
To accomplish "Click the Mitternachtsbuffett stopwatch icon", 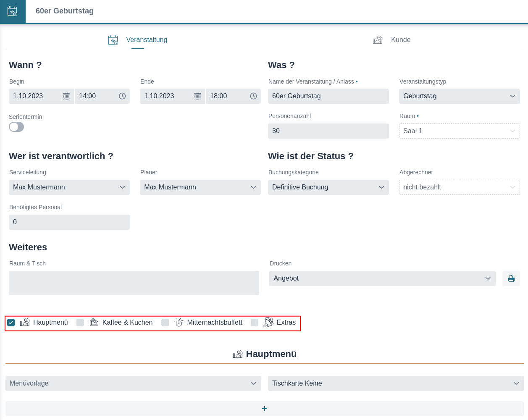I will (179, 322).
